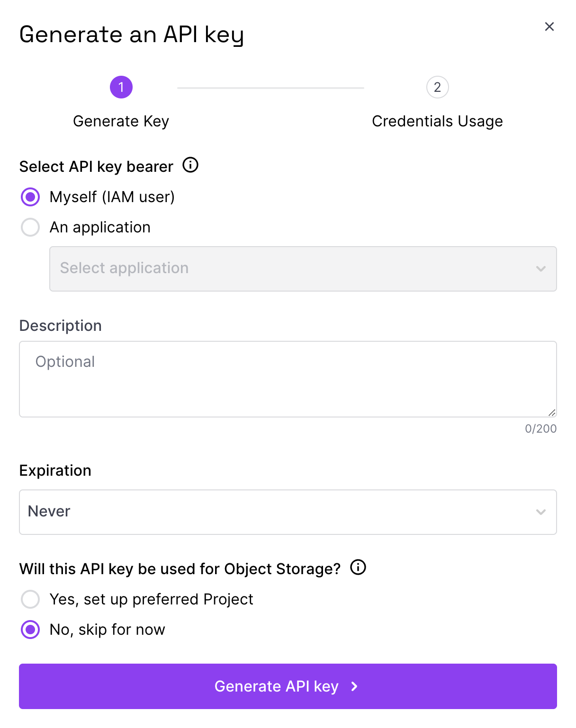Open the API key bearer info tooltip
Image resolution: width=576 pixels, height=728 pixels.
[190, 165]
